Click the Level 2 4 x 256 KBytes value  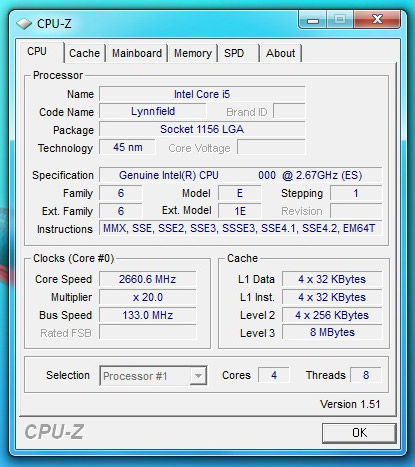coord(332,315)
